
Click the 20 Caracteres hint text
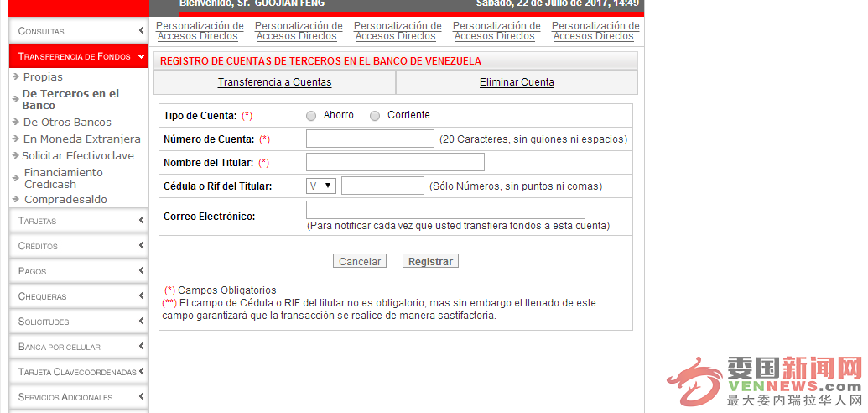(533, 139)
